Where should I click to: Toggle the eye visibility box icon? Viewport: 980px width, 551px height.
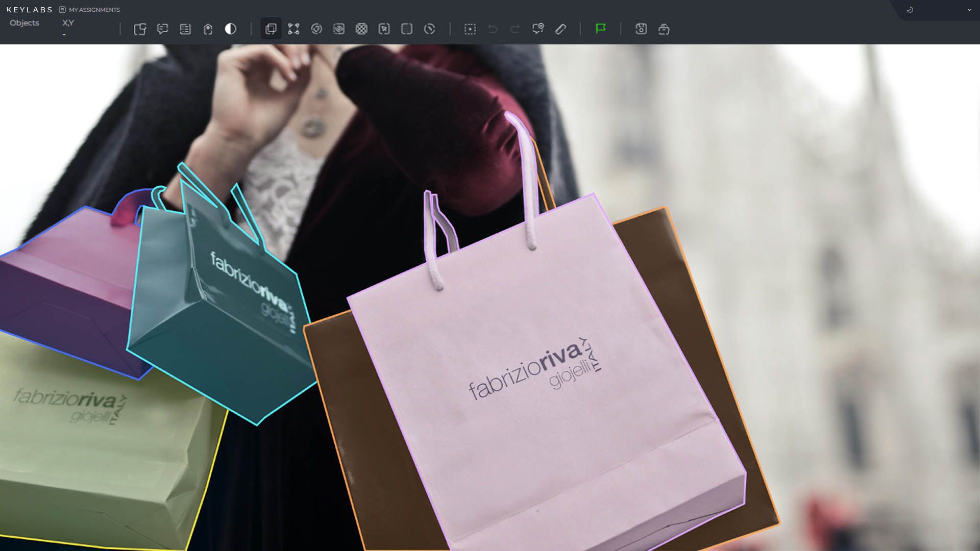(339, 29)
